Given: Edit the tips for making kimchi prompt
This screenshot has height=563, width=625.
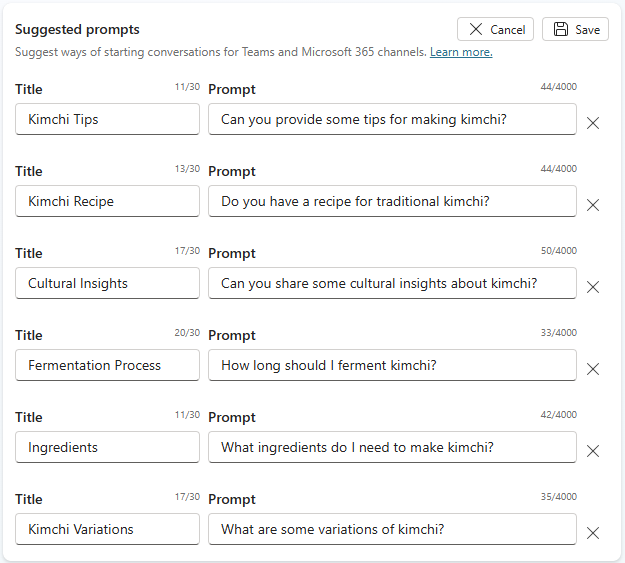Looking at the screenshot, I should (x=392, y=119).
